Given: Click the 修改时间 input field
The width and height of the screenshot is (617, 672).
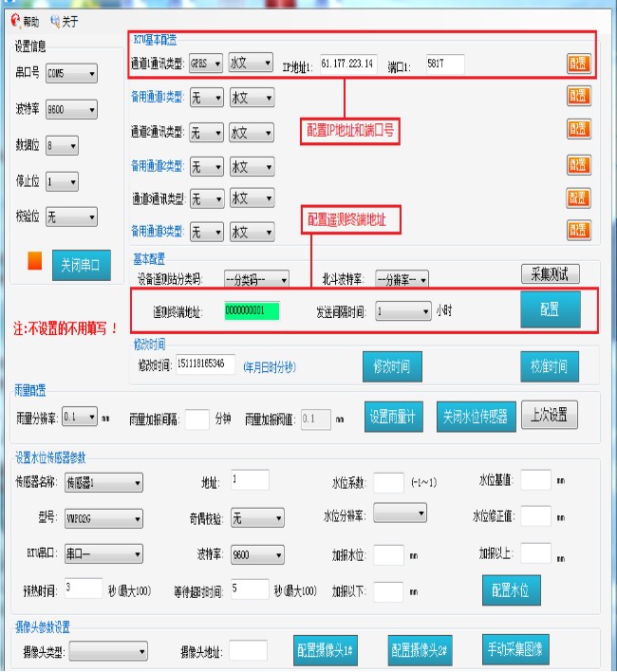Looking at the screenshot, I should point(205,364).
